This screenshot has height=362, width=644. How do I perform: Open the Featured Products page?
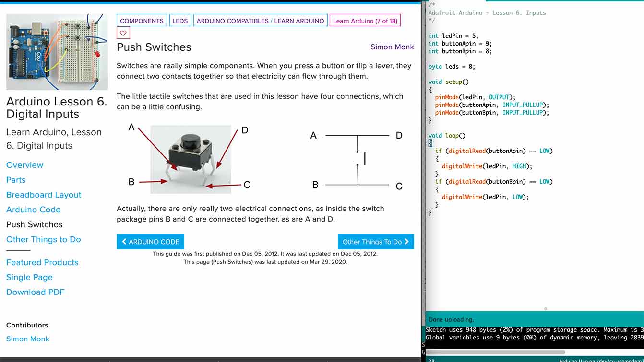42,262
